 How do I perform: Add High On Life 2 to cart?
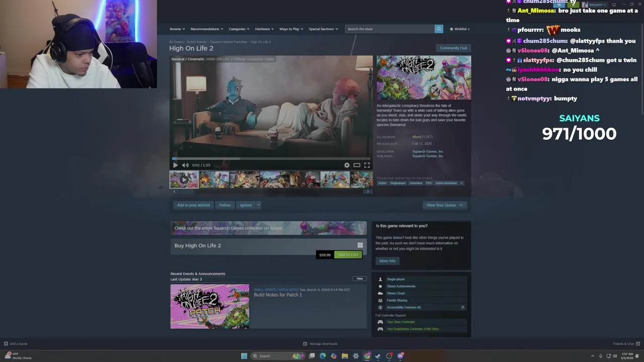click(x=348, y=254)
